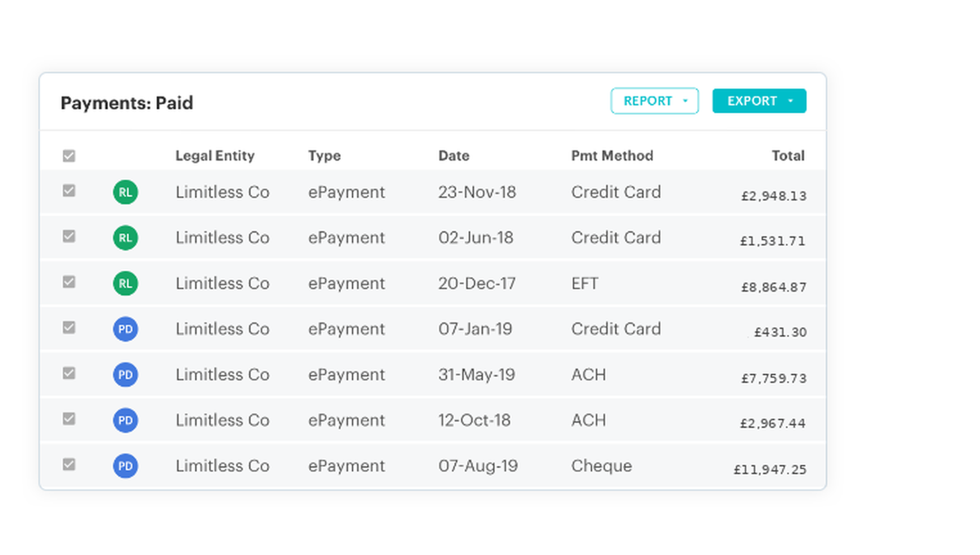The height and width of the screenshot is (555, 980).
Task: Click the RL avatar in 20-Dec-17 row
Action: (125, 283)
